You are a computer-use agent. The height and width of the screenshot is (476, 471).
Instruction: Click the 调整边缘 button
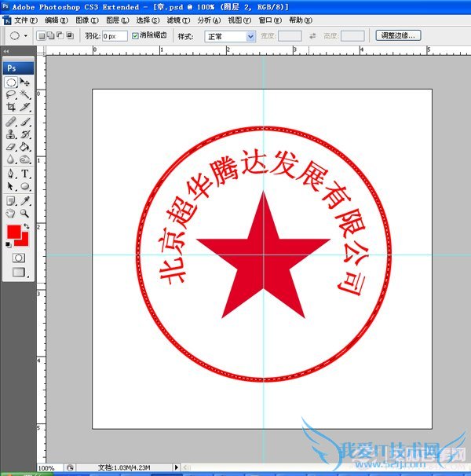point(398,35)
